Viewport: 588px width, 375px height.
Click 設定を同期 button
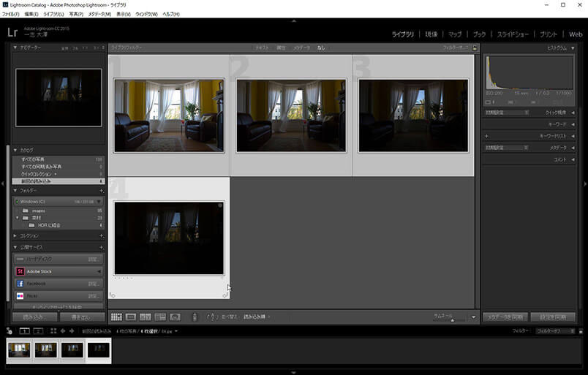pyautogui.click(x=553, y=317)
